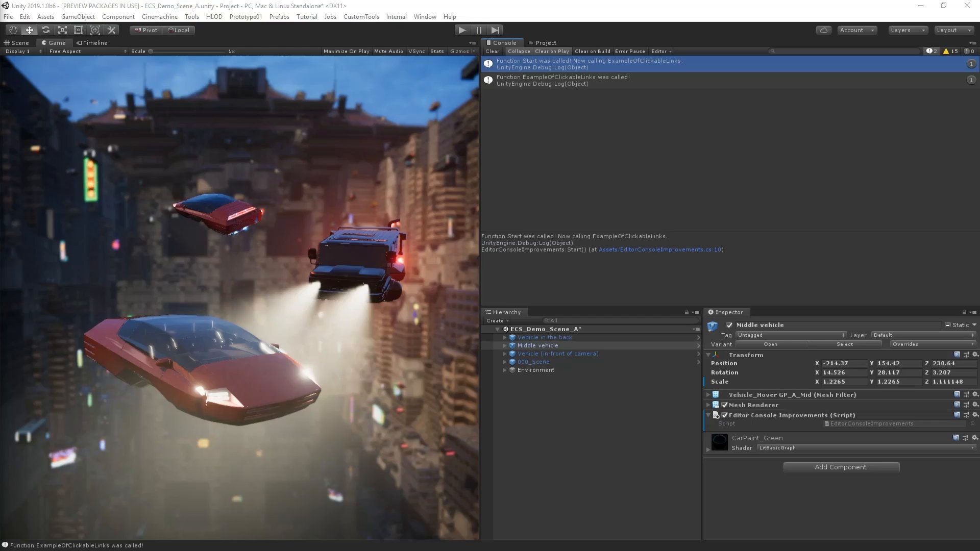Click the Rect Transform tool icon
The width and height of the screenshot is (980, 551).
(x=78, y=30)
